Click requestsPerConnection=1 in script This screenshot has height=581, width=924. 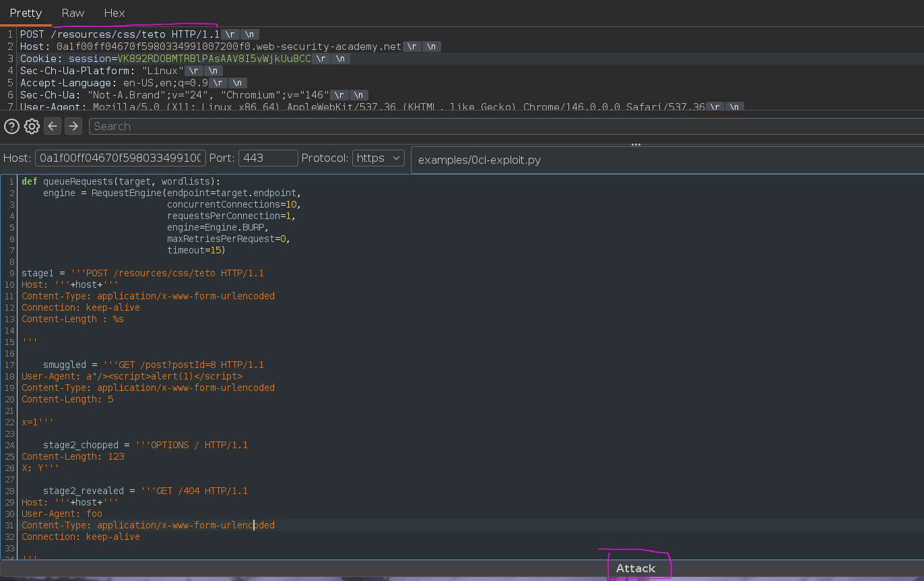point(232,216)
